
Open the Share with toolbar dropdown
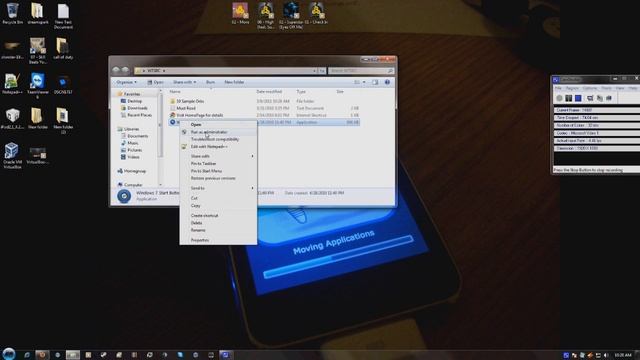pos(184,82)
